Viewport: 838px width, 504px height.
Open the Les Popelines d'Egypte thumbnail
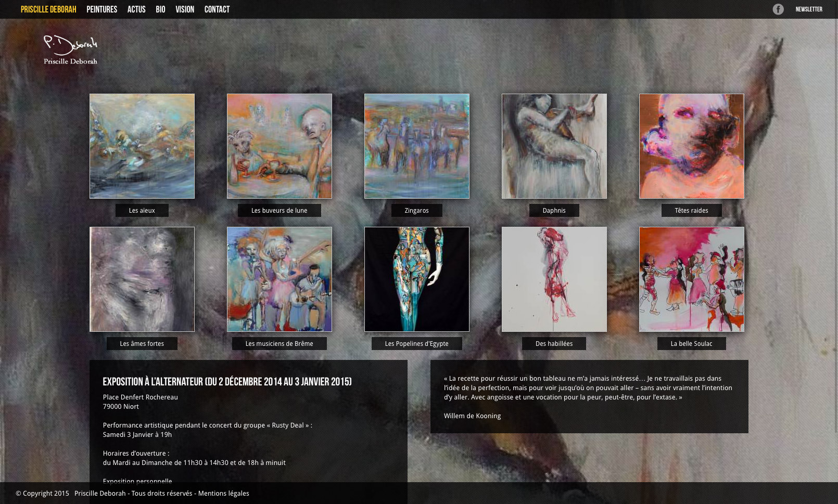[x=417, y=279]
